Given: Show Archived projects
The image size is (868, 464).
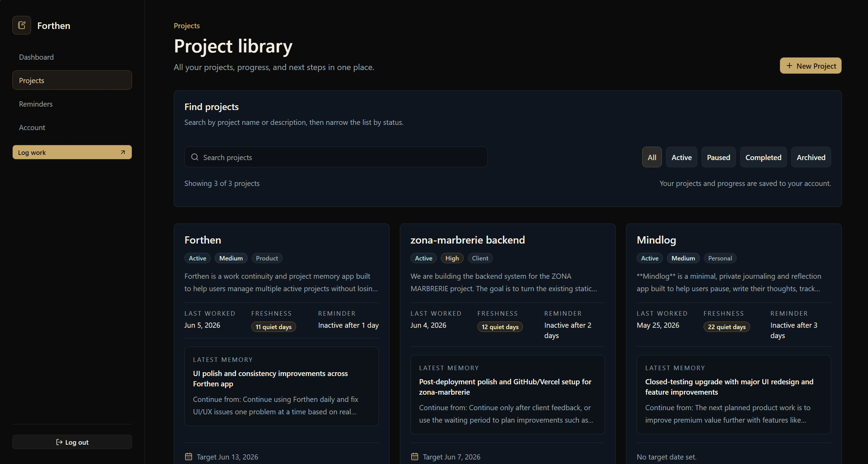Looking at the screenshot, I should click(x=811, y=157).
